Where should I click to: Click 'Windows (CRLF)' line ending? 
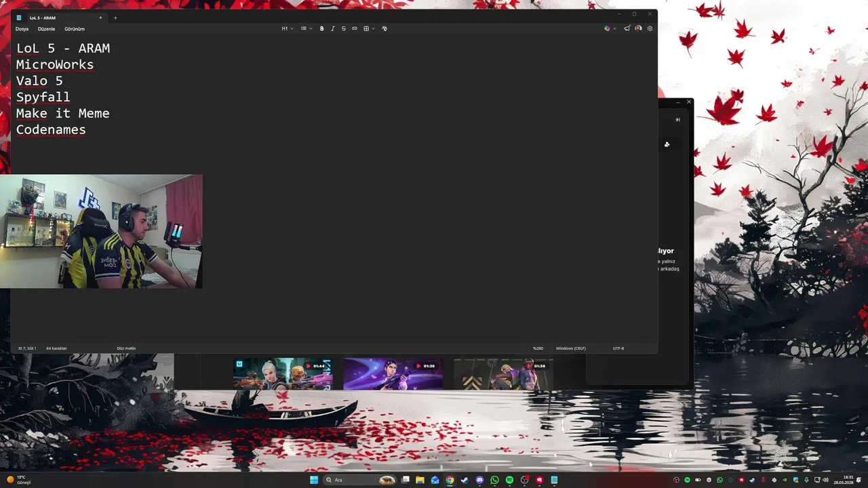[x=571, y=348]
